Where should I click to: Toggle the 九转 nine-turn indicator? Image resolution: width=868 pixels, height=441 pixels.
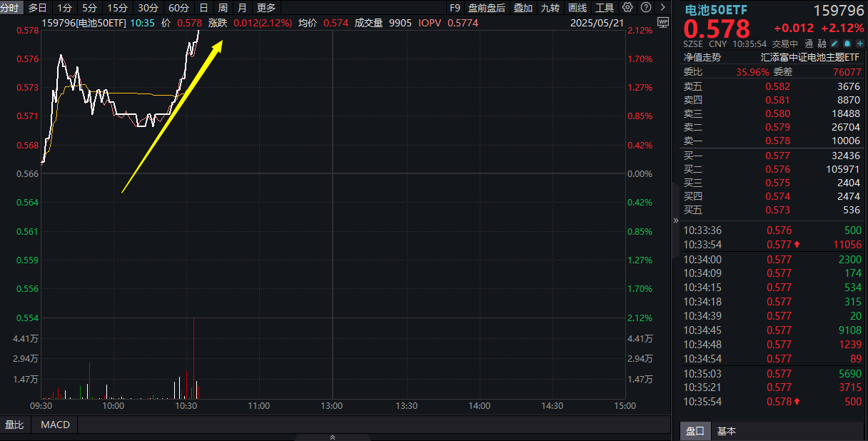[x=550, y=8]
